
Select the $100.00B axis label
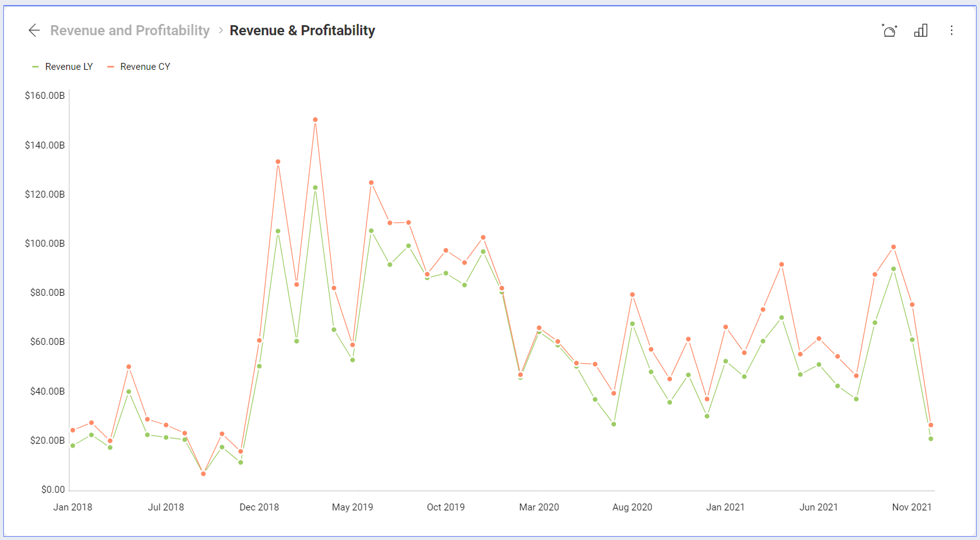tap(45, 243)
